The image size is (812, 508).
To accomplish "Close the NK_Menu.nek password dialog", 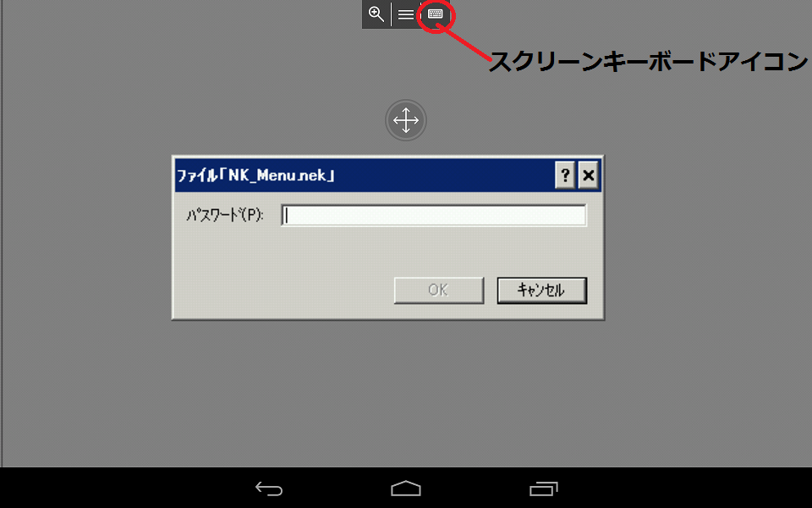I will pos(589,175).
